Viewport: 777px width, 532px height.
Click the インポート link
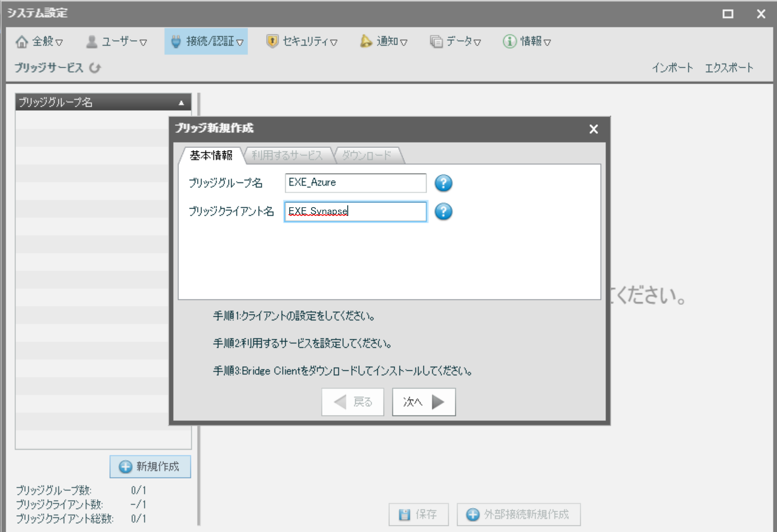tap(672, 68)
